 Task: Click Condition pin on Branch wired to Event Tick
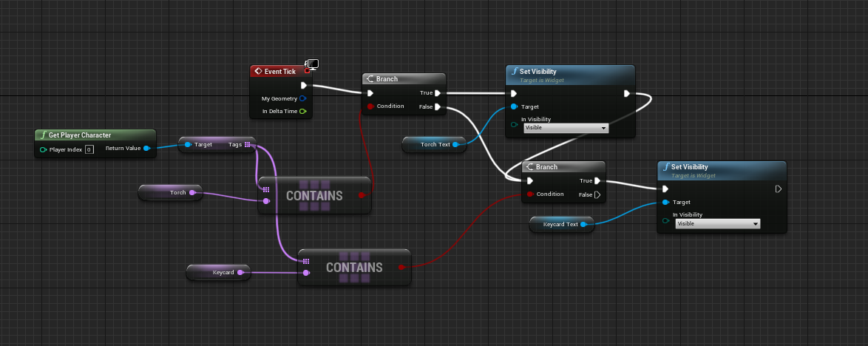pyautogui.click(x=370, y=106)
